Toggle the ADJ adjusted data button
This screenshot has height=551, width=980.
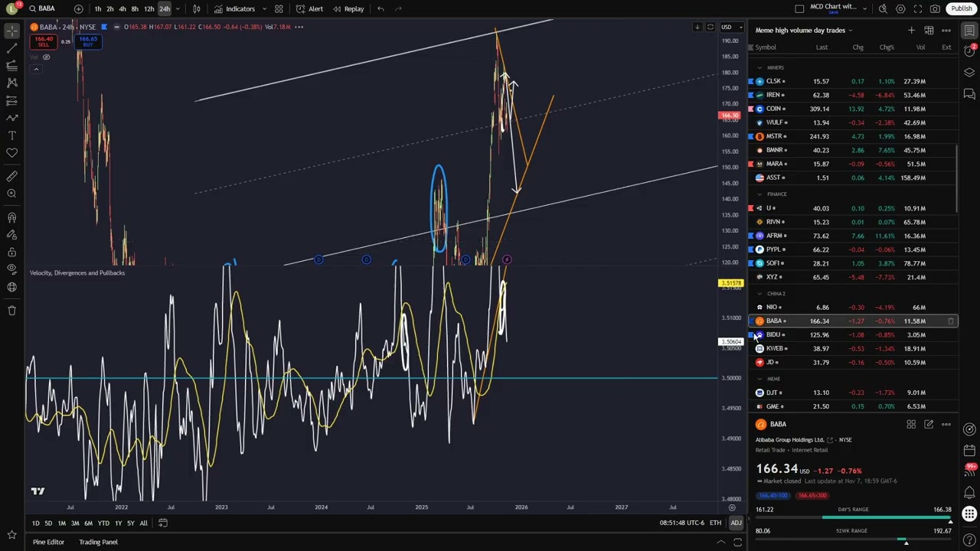(x=736, y=523)
